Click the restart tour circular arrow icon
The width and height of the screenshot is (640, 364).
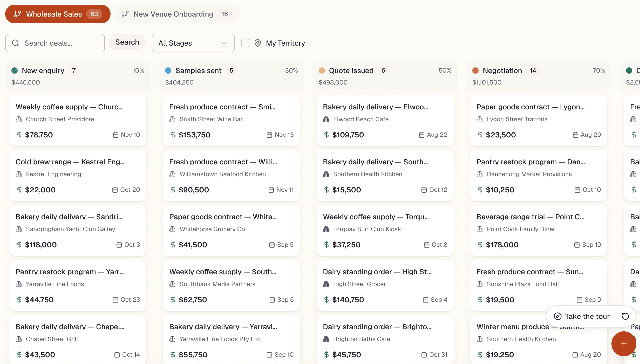625,316
